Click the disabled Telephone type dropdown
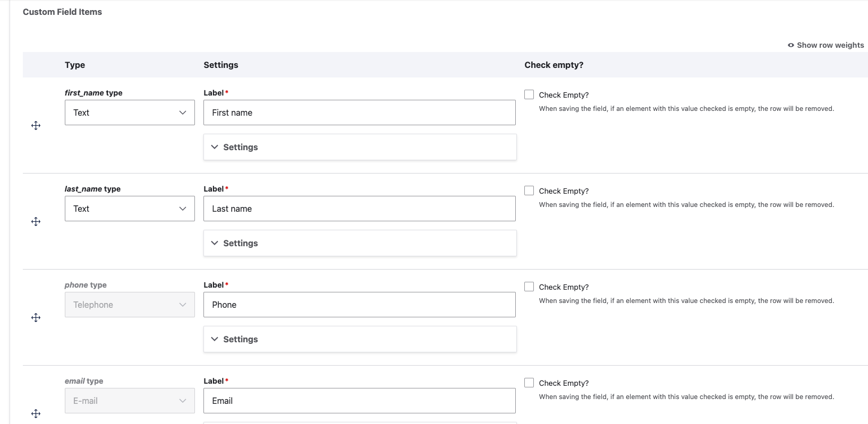The width and height of the screenshot is (868, 424). coord(130,305)
